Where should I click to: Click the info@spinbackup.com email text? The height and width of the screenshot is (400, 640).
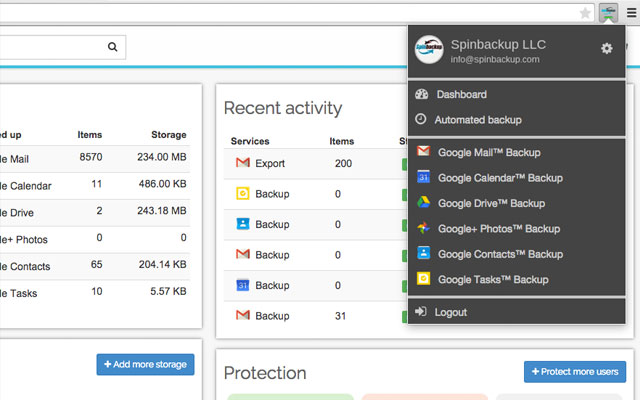(x=495, y=60)
